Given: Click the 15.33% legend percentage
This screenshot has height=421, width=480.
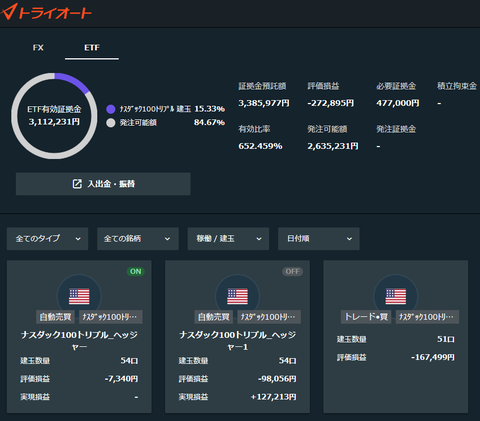Looking at the screenshot, I should 210,109.
